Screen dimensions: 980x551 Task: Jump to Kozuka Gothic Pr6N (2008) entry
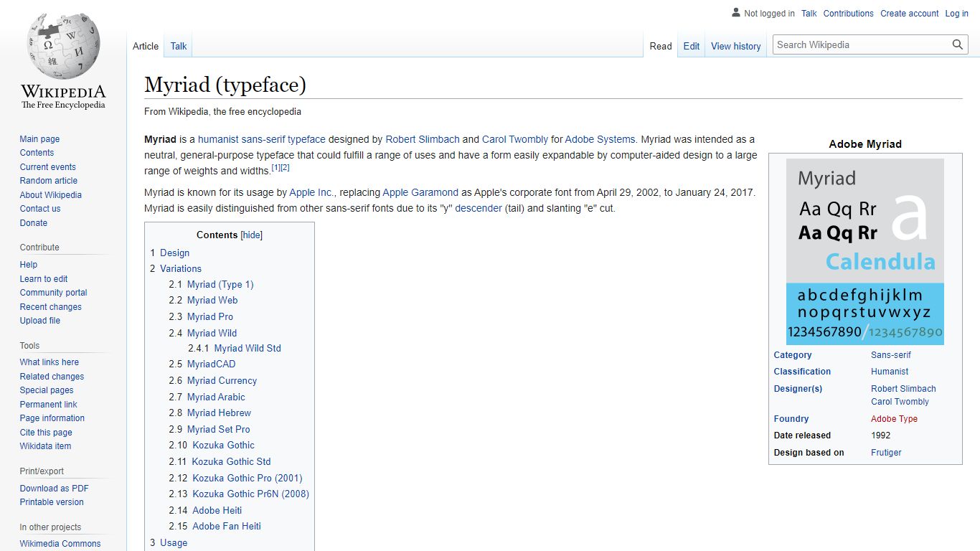coord(239,494)
